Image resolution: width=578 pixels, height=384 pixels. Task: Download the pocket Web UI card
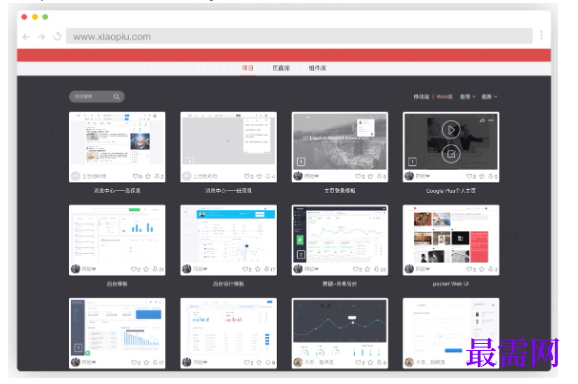(x=491, y=269)
